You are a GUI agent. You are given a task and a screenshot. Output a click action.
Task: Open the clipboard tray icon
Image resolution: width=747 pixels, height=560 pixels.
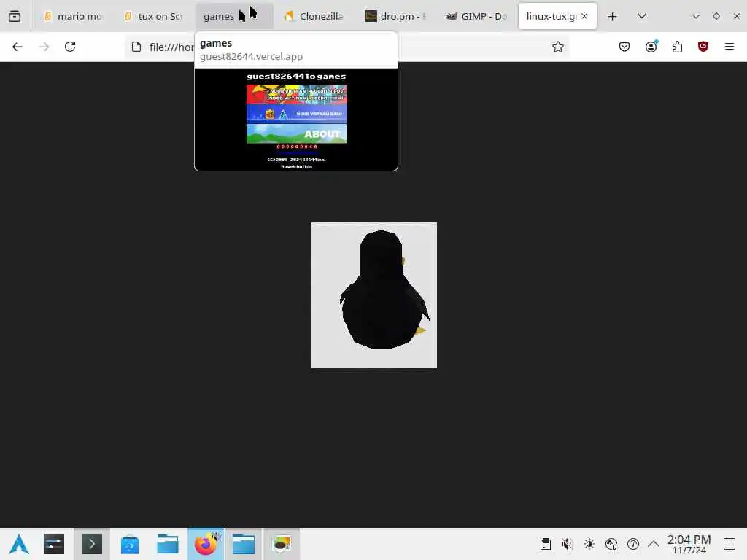coord(546,544)
